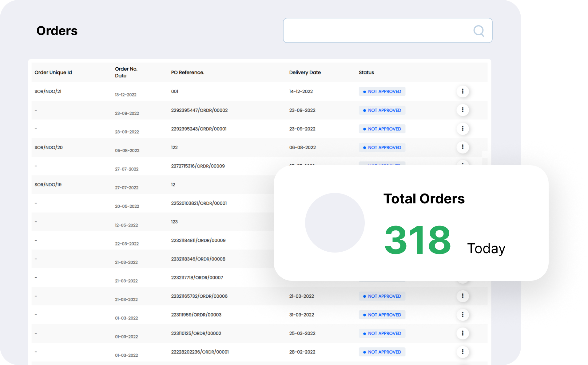Open actions menu for order SOR/NDO/21
Viewport: 588px width, 365px height.
pos(462,91)
